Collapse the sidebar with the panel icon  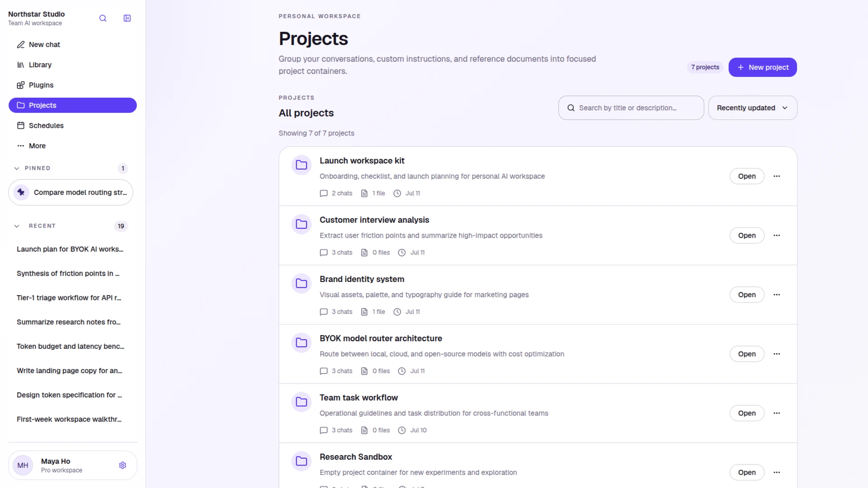tap(127, 19)
